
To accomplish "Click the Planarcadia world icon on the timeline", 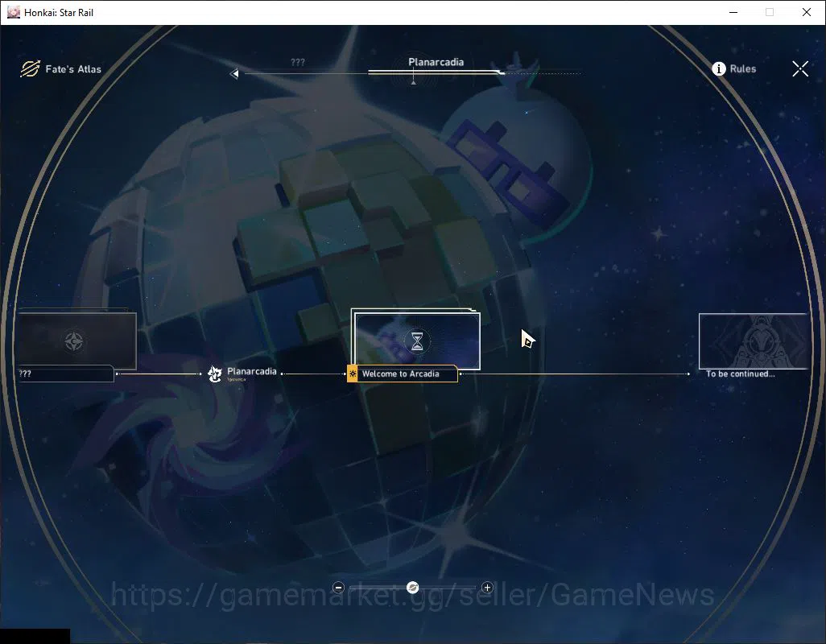I will (214, 374).
